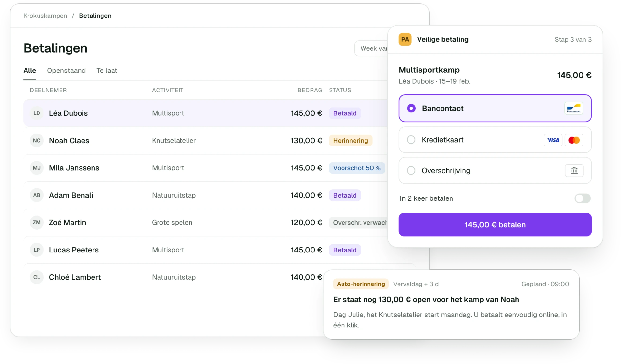Choose Overschrijving as payment method
Screen dimensions: 621x364
495,170
